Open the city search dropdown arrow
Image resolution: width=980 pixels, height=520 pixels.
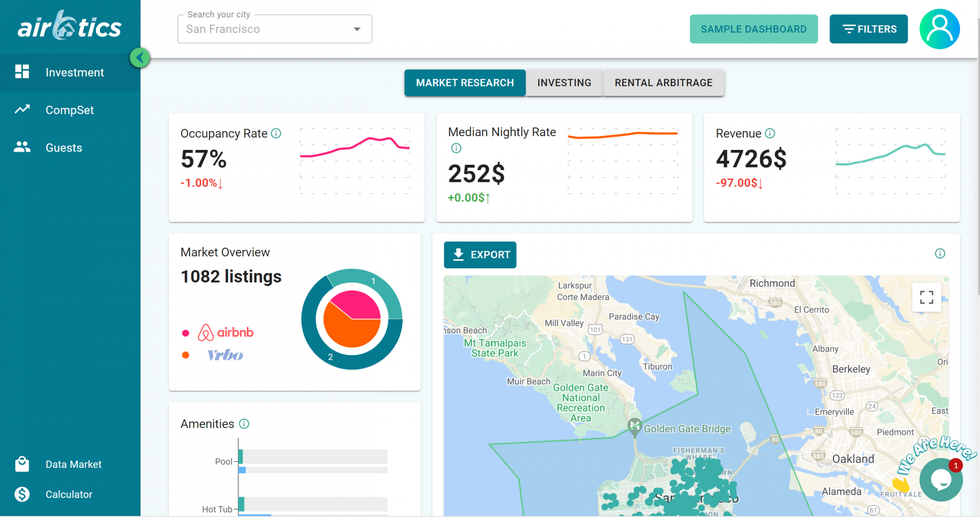[357, 29]
